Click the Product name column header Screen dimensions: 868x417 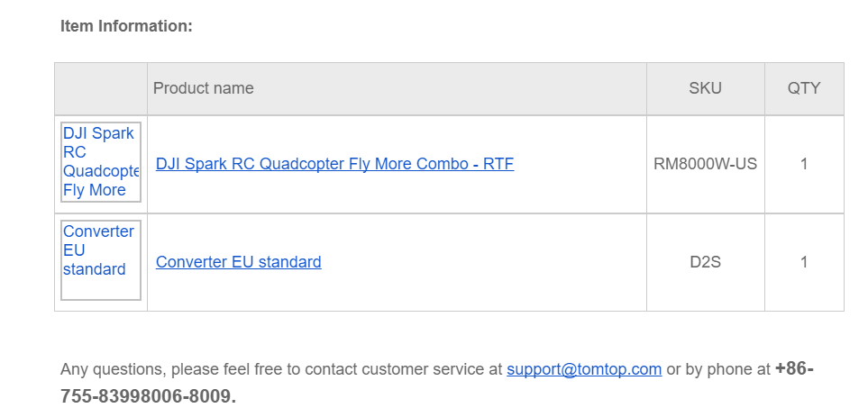click(x=204, y=88)
